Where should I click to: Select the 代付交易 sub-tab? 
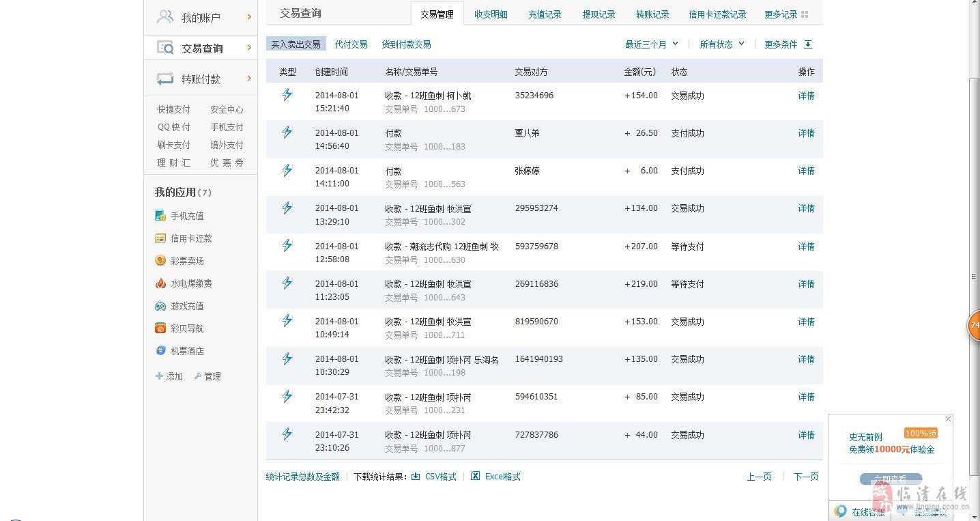(x=351, y=44)
